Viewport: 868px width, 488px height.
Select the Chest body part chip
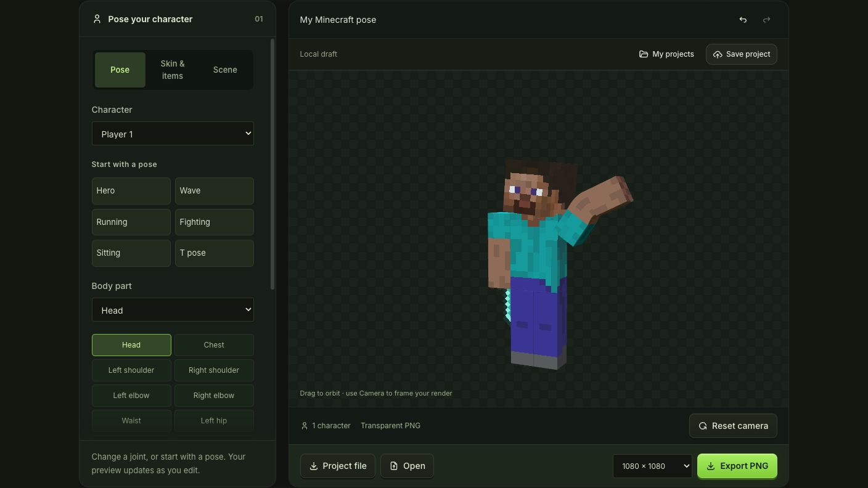214,345
